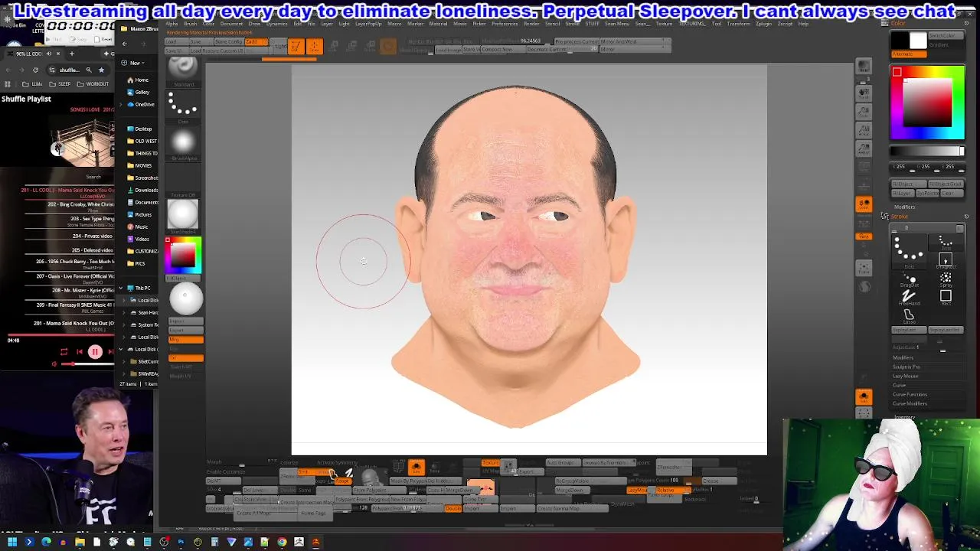The height and width of the screenshot is (551, 980).
Task: Click the orange Draw mode button
Action: (314, 46)
